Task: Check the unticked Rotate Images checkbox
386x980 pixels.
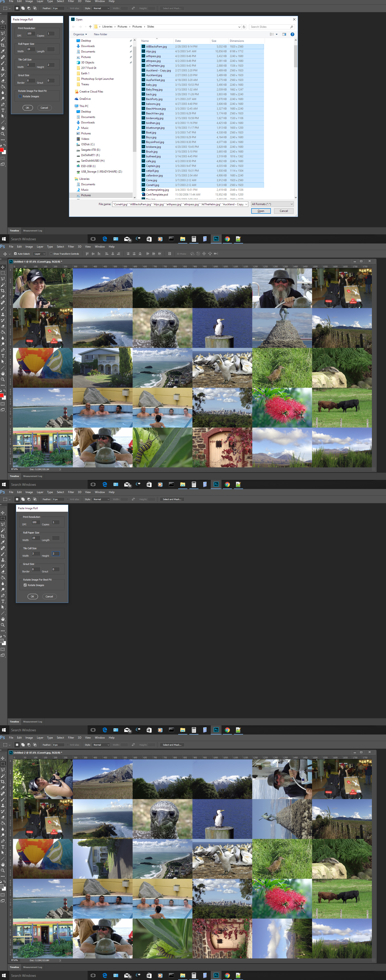Action: click(x=20, y=96)
